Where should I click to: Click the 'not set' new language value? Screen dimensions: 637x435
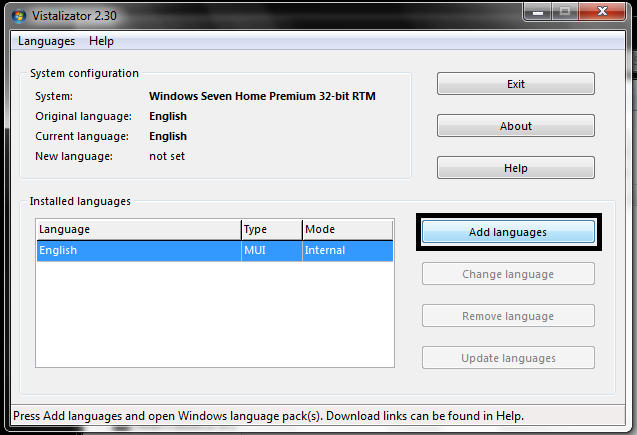pos(167,156)
